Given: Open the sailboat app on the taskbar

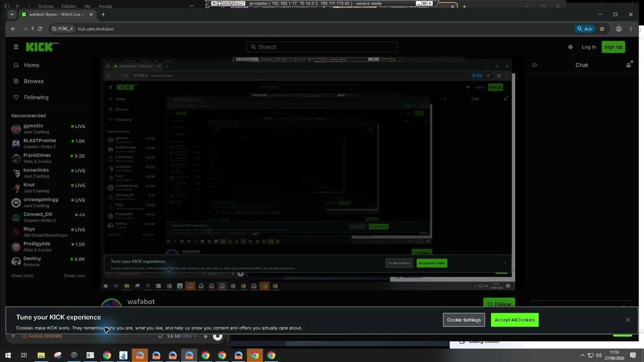Looking at the screenshot, I should click(123, 355).
